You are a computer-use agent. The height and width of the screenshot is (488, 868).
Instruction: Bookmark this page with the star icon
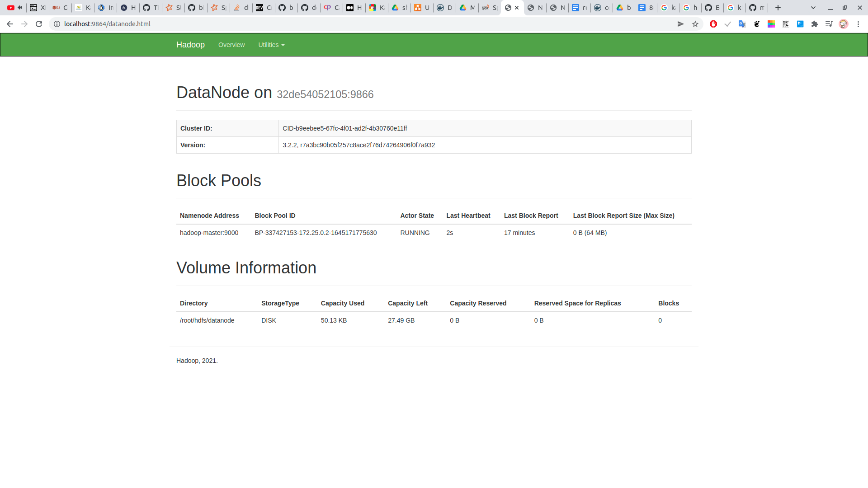(695, 24)
